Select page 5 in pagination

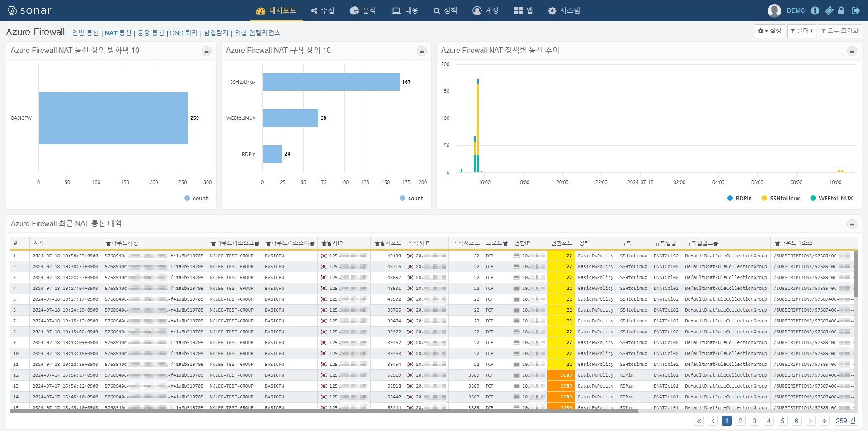click(x=783, y=421)
